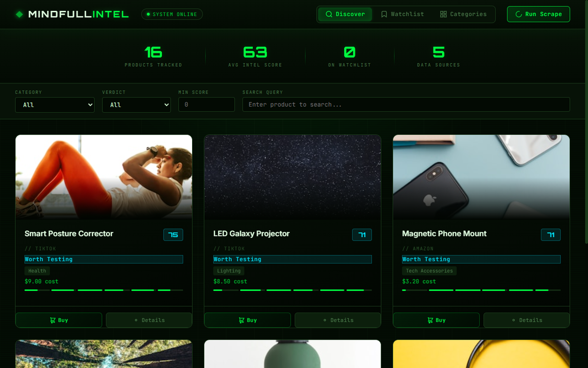Click the Magnetic Phone Mount title
This screenshot has height=368, width=588.
point(444,234)
